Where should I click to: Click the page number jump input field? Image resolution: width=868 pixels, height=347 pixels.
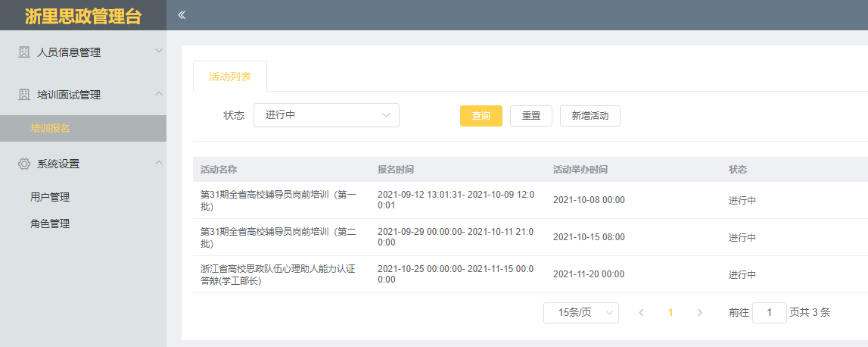[x=769, y=313]
